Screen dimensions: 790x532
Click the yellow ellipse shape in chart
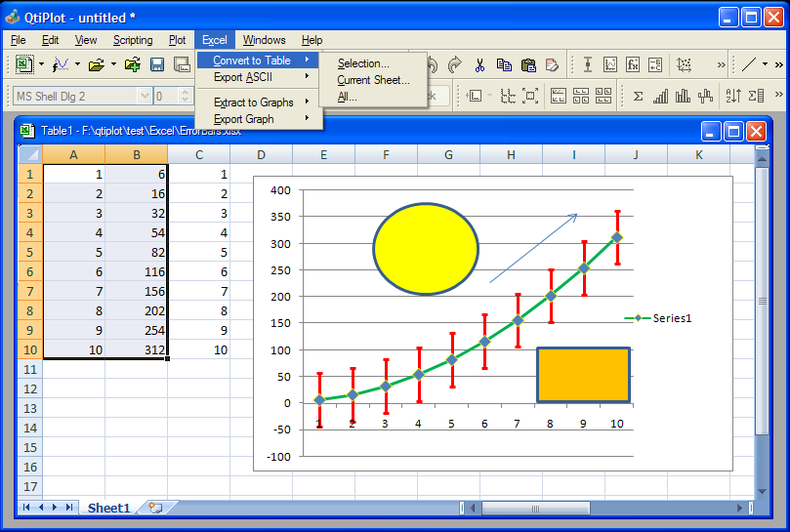[x=426, y=249]
